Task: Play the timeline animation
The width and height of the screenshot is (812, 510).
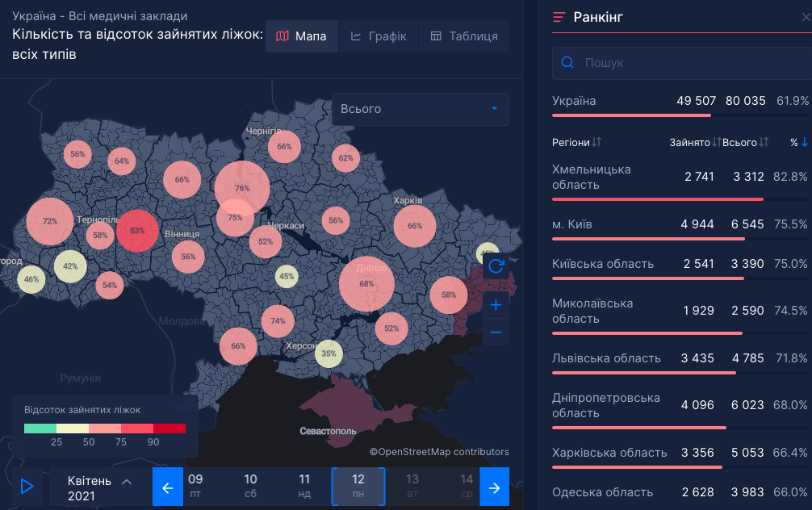Action: pos(27,486)
